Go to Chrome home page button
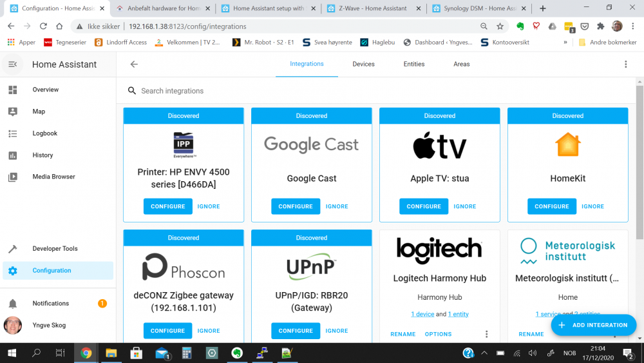 59,26
